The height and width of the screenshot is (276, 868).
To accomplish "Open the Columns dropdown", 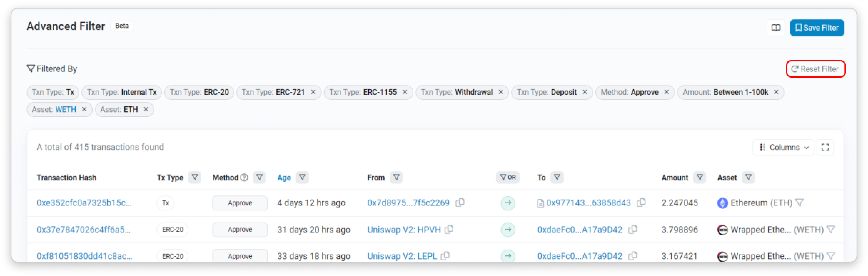I will [x=783, y=147].
